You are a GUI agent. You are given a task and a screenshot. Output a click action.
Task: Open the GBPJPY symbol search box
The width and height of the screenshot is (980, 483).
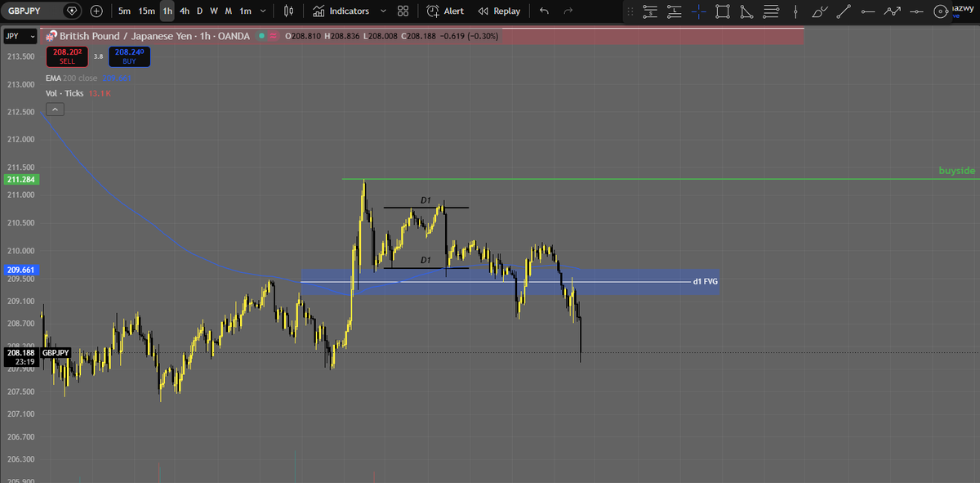click(29, 11)
